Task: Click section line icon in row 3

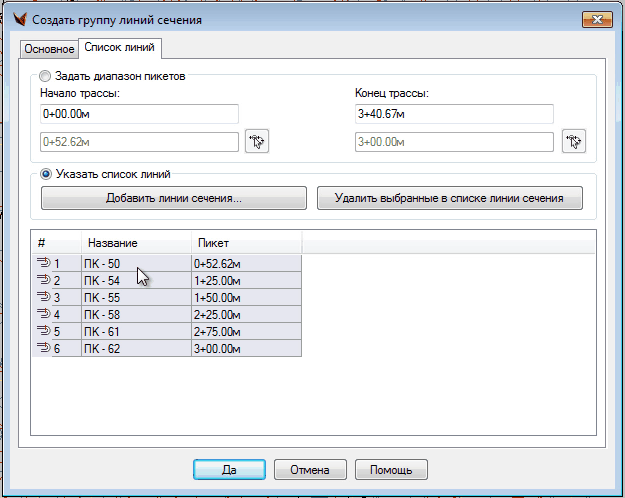Action: coord(44,297)
